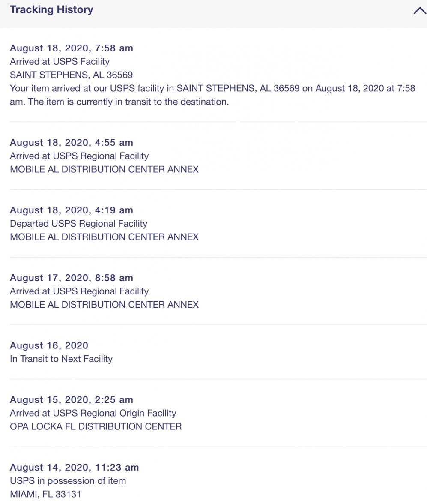Click the "currently in transit" description paragraph
This screenshot has width=427, height=504.
(212, 95)
